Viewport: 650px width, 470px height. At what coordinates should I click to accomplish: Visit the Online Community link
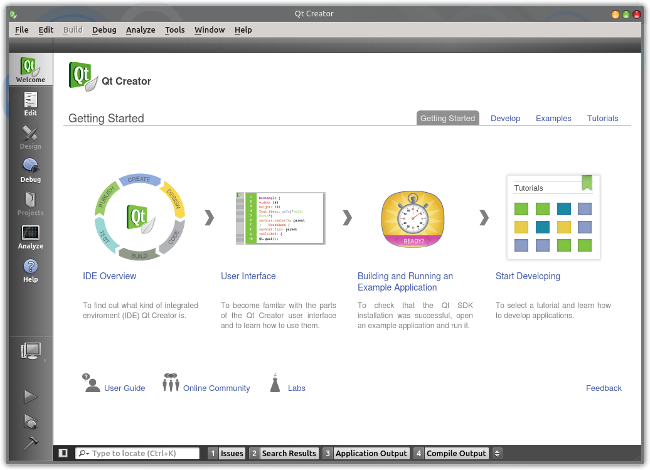[216, 388]
